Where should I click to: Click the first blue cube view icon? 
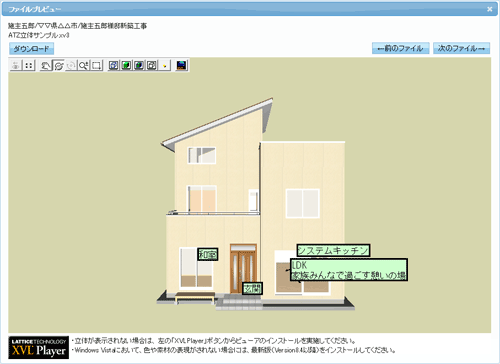pos(113,65)
